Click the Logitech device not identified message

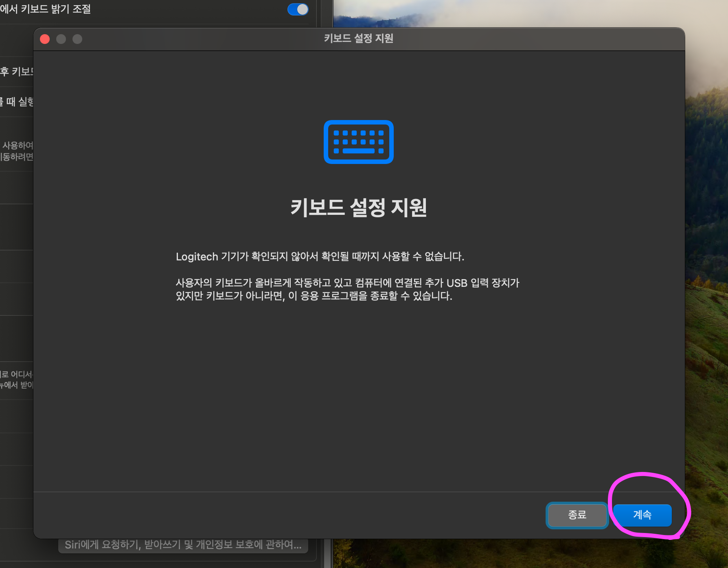point(320,257)
